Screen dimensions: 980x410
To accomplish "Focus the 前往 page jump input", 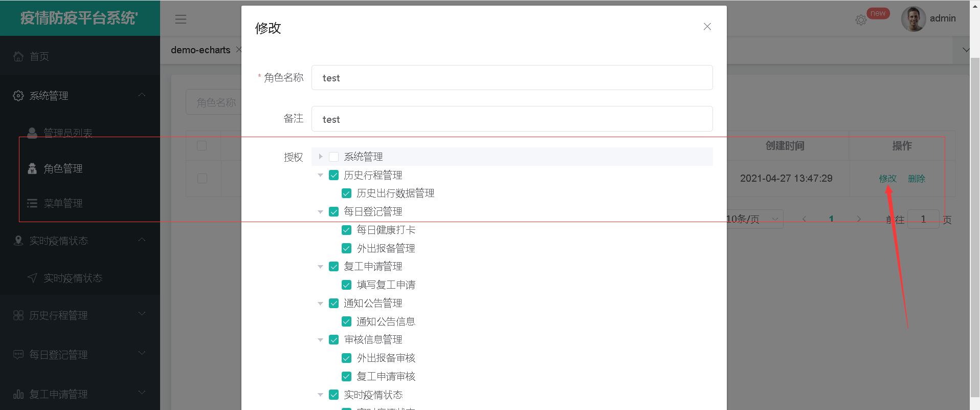I will [923, 219].
